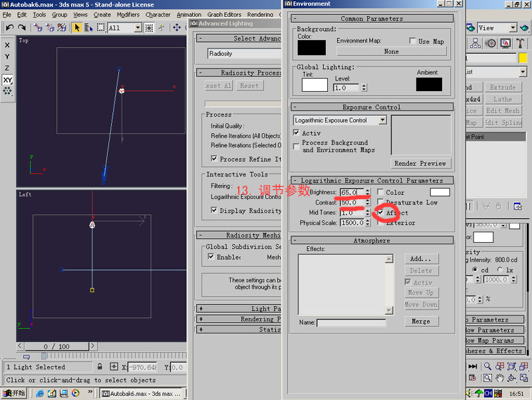The image size is (532, 400).
Task: Choose the Rectangular Selection Region tool
Action: [x=101, y=27]
